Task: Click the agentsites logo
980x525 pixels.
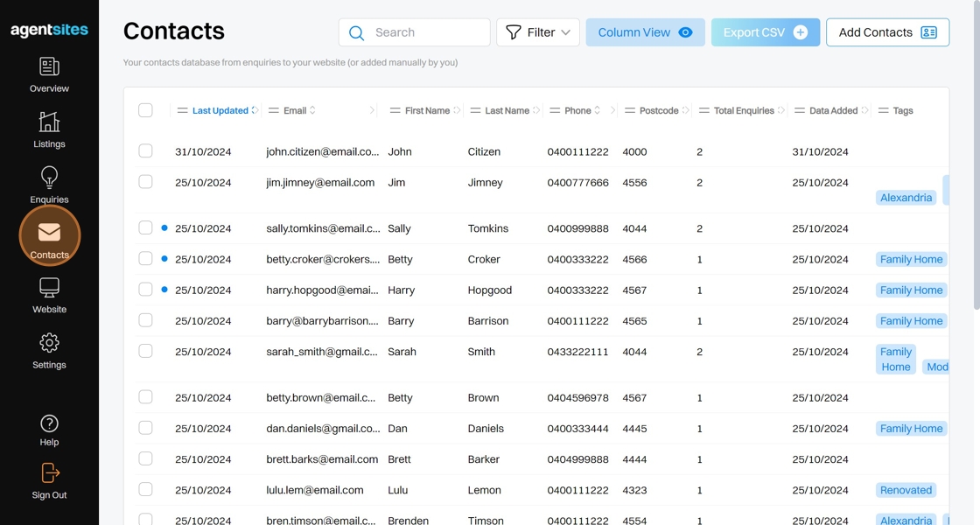Action: [x=49, y=30]
